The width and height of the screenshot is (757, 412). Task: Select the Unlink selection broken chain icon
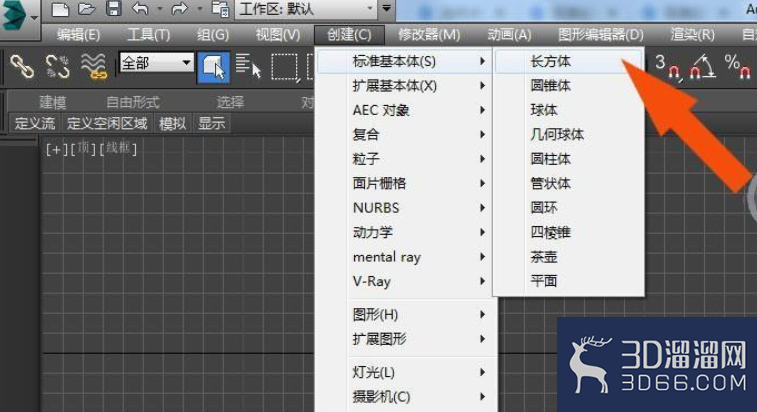click(57, 66)
